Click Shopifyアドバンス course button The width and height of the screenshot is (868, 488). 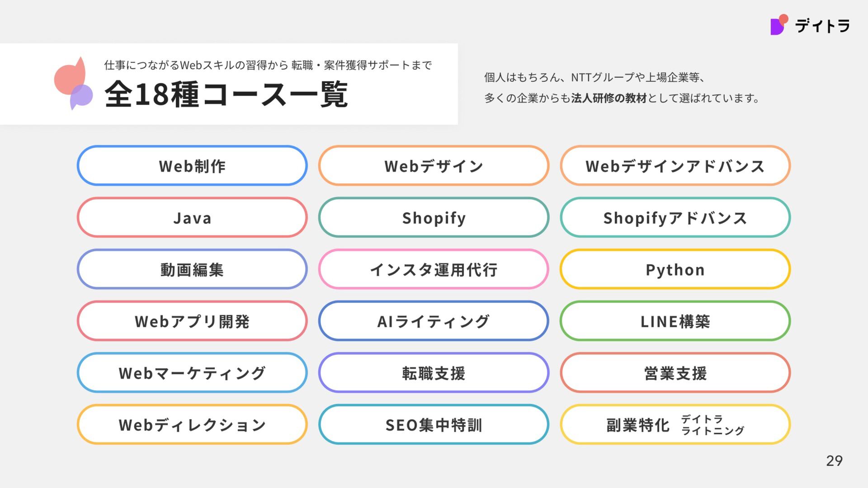click(x=675, y=217)
